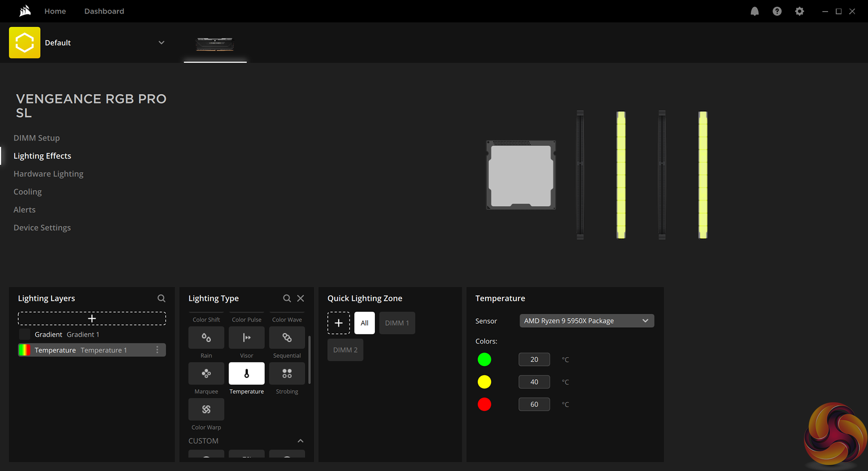Click the 40 °C temperature field
The height and width of the screenshot is (471, 868).
tap(534, 382)
